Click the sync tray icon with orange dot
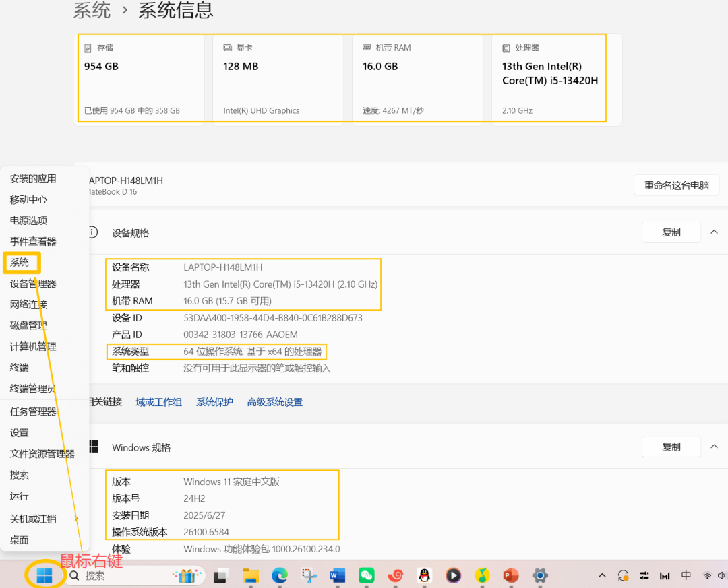This screenshot has height=588, width=728. tap(623, 575)
